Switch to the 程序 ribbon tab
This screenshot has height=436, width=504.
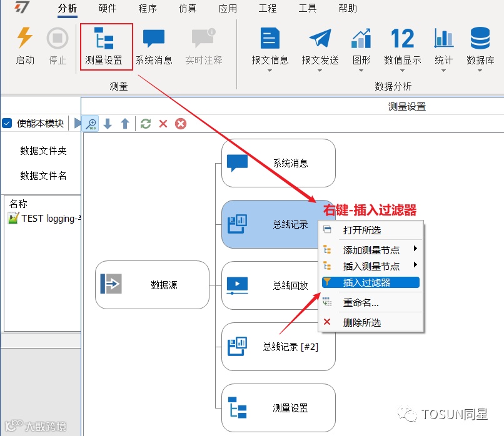tap(148, 8)
